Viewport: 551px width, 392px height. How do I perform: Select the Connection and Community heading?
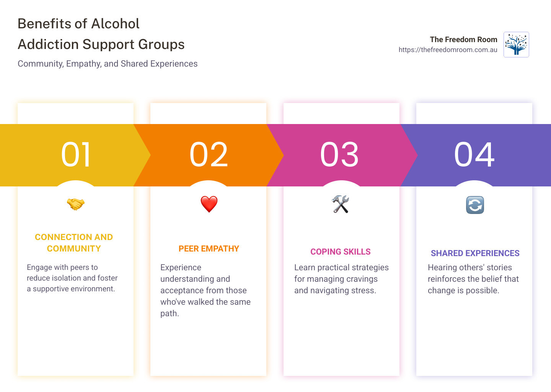[74, 242]
